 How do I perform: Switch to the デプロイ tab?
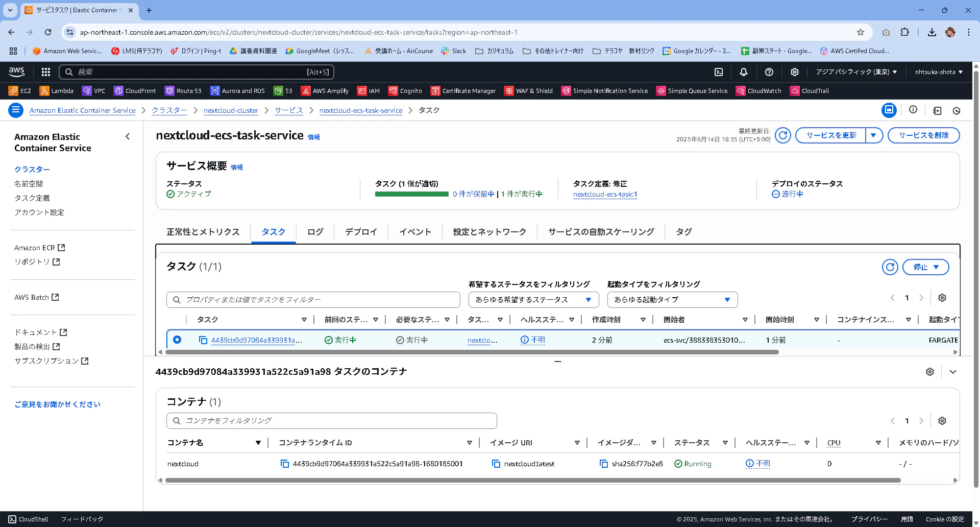click(361, 232)
